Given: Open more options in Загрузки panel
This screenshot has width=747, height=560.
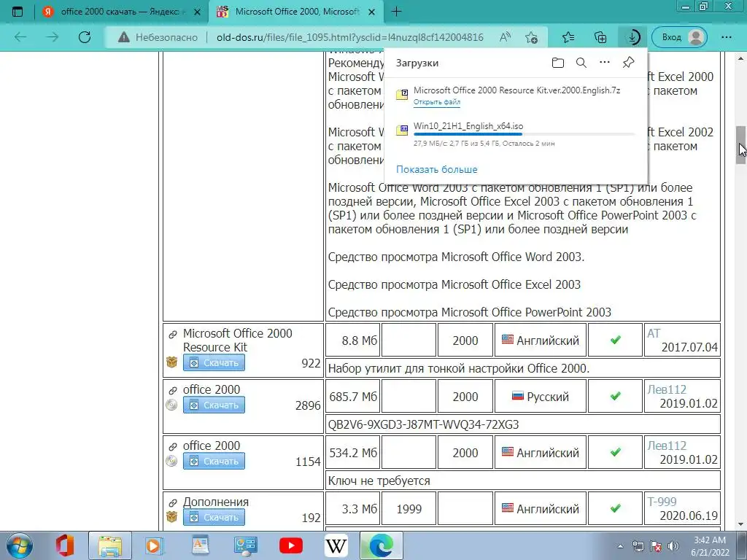Looking at the screenshot, I should [605, 63].
